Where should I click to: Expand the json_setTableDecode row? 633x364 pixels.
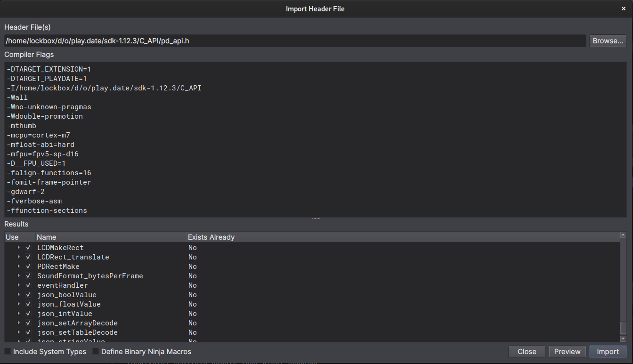19,332
